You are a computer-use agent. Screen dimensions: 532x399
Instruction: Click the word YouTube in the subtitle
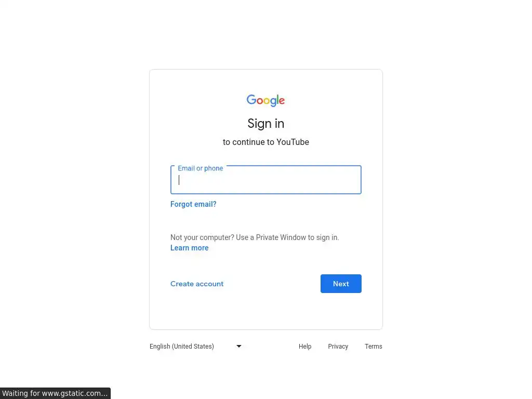(292, 142)
